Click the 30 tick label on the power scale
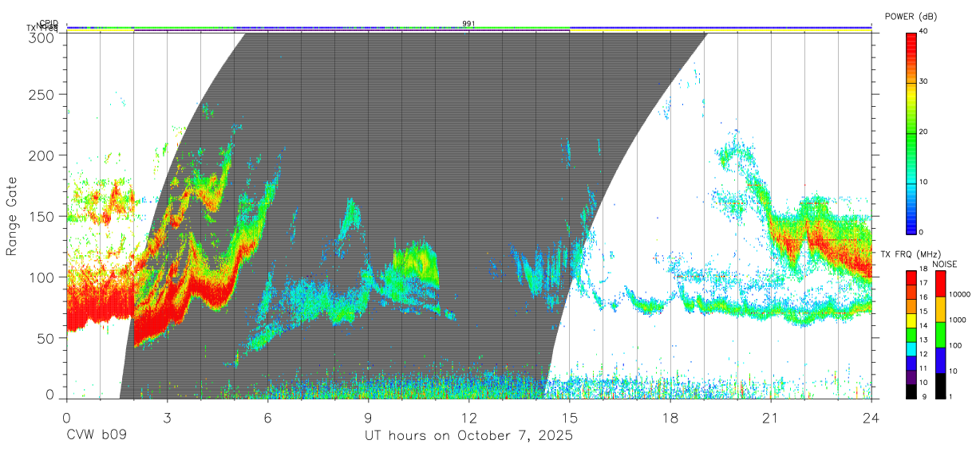 pos(924,81)
